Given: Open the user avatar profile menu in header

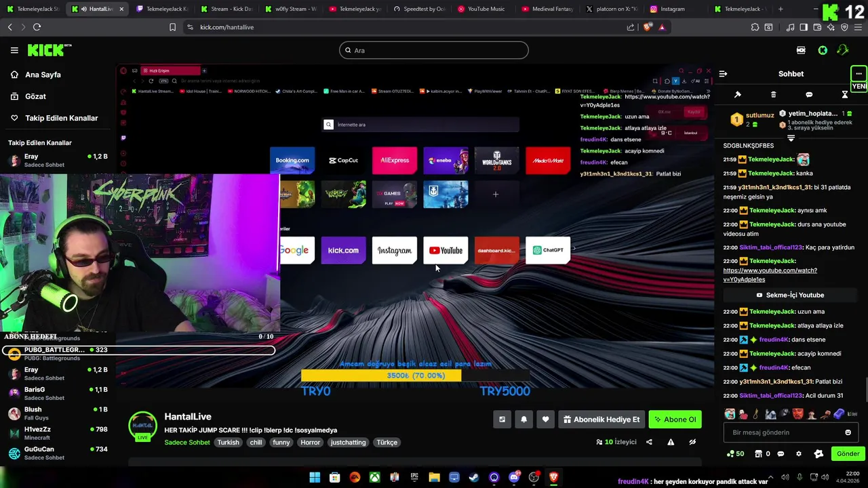Looking at the screenshot, I should 843,50.
